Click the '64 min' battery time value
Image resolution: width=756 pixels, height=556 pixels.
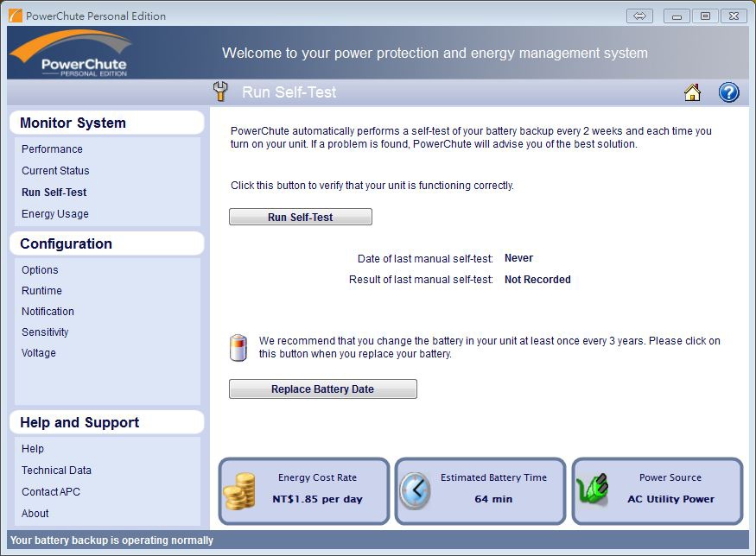pos(493,499)
